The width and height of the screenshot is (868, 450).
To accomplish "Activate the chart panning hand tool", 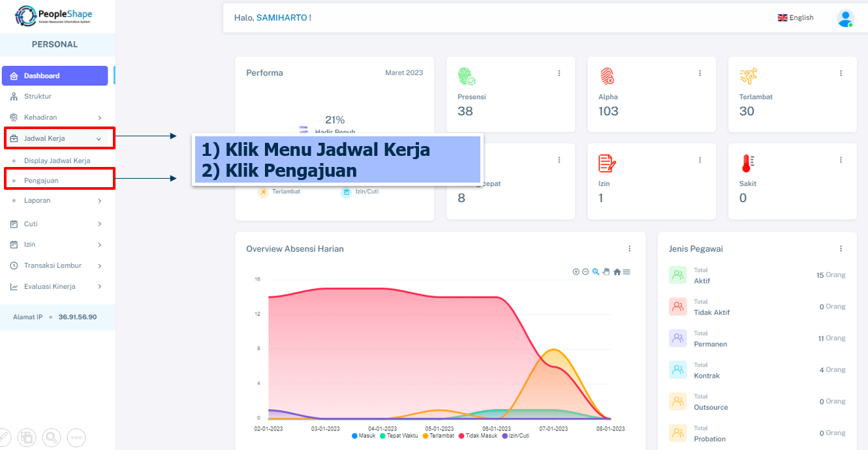I will point(606,272).
